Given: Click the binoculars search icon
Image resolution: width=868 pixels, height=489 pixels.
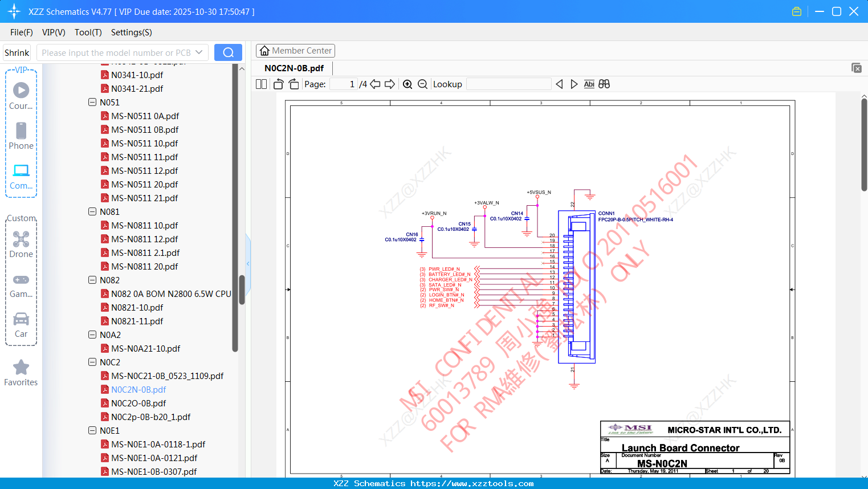Looking at the screenshot, I should click(604, 84).
